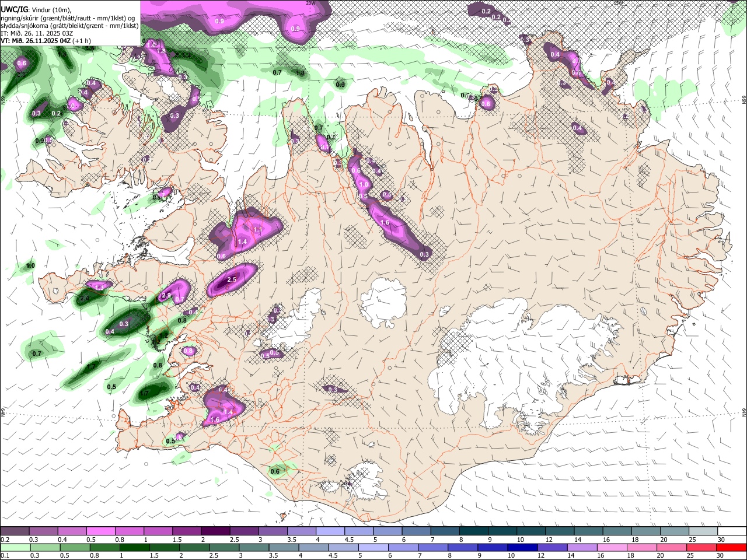This screenshot has height=560, width=747.
Task: Click the '2.5' precipitation value on the map
Action: click(x=232, y=280)
